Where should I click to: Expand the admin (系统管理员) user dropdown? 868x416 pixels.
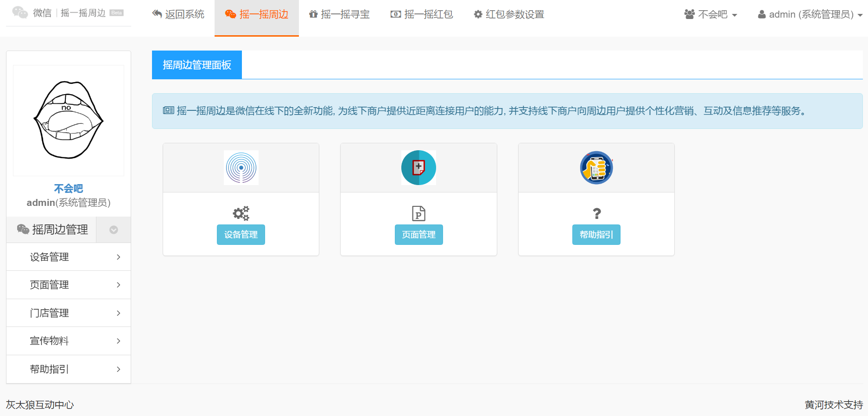pos(810,14)
